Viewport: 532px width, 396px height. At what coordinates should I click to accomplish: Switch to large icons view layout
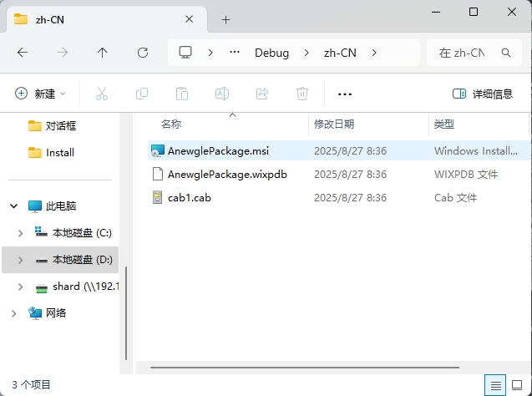point(518,385)
